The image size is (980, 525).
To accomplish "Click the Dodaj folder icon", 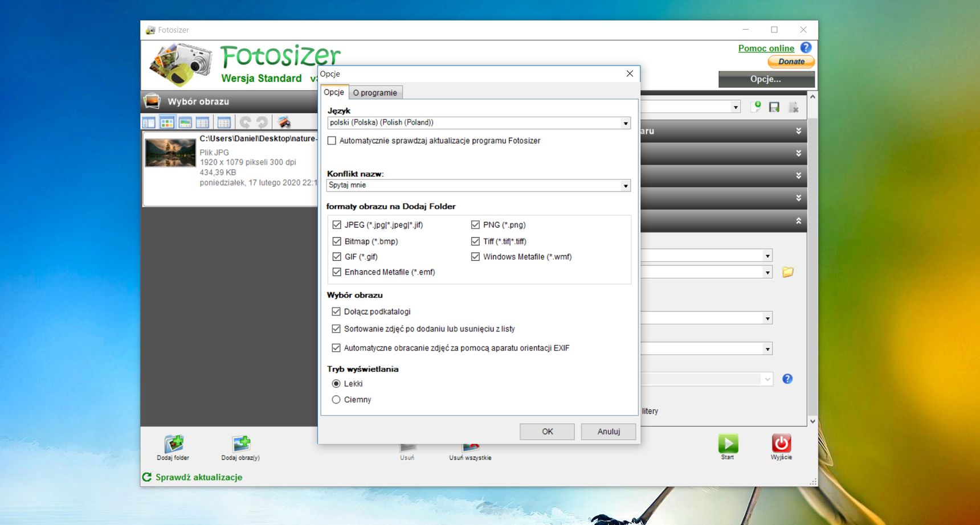I will [174, 444].
